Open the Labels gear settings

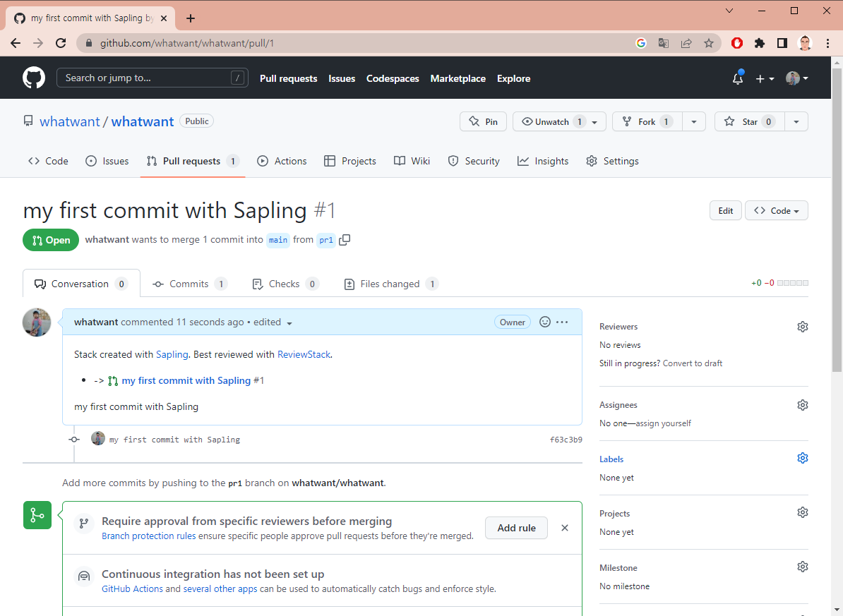[x=803, y=458]
